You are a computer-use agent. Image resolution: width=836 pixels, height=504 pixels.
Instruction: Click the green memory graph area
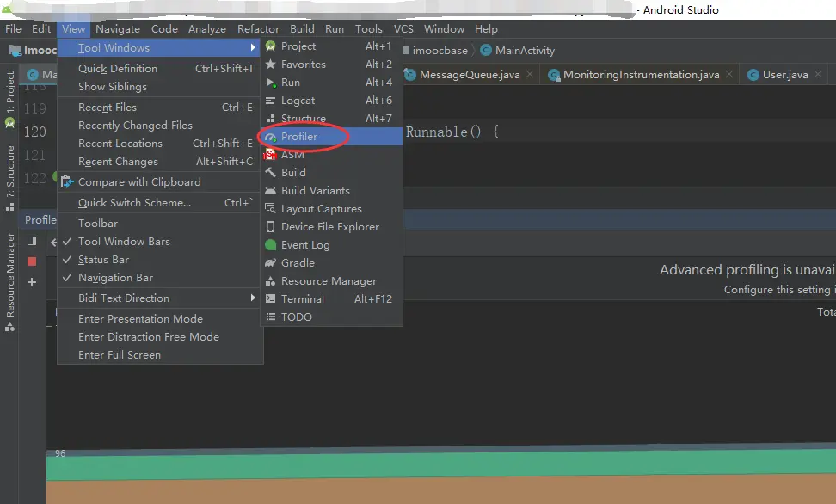pos(441,463)
